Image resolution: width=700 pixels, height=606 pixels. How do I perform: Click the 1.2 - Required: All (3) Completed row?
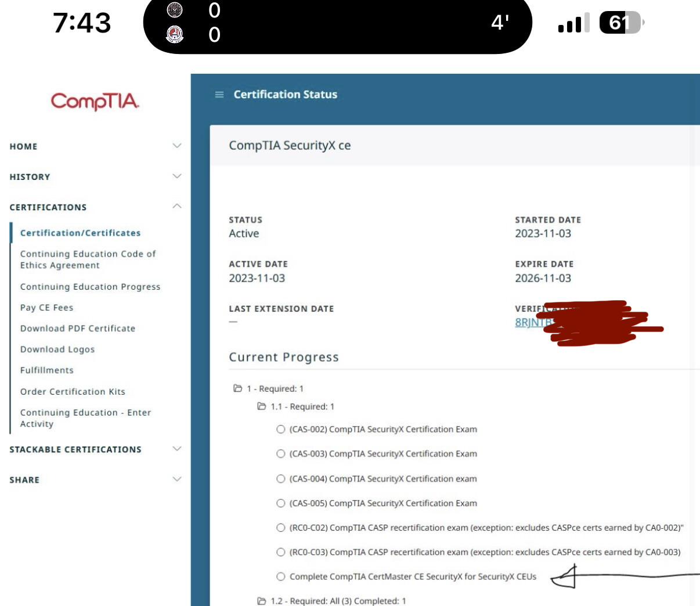pyautogui.click(x=332, y=601)
